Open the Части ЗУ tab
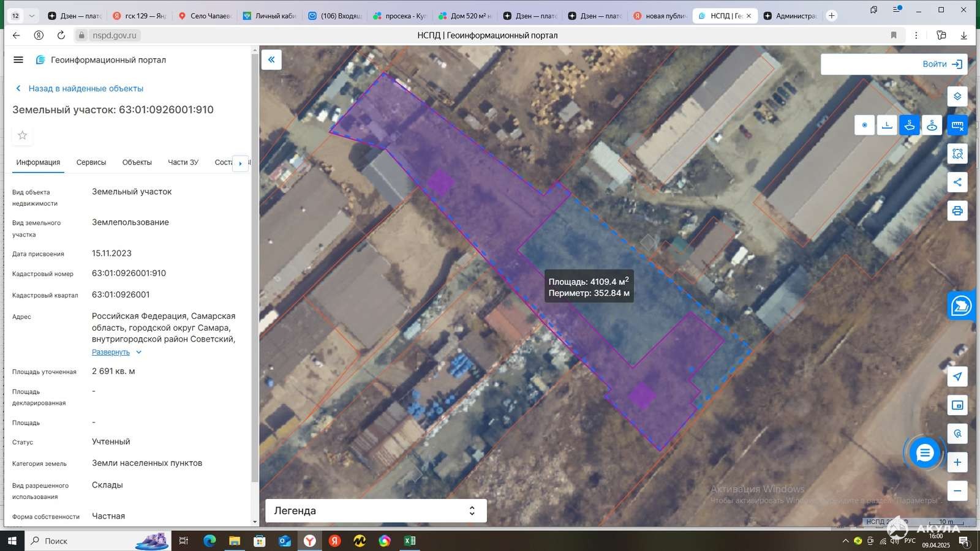The width and height of the screenshot is (980, 551). 183,162
